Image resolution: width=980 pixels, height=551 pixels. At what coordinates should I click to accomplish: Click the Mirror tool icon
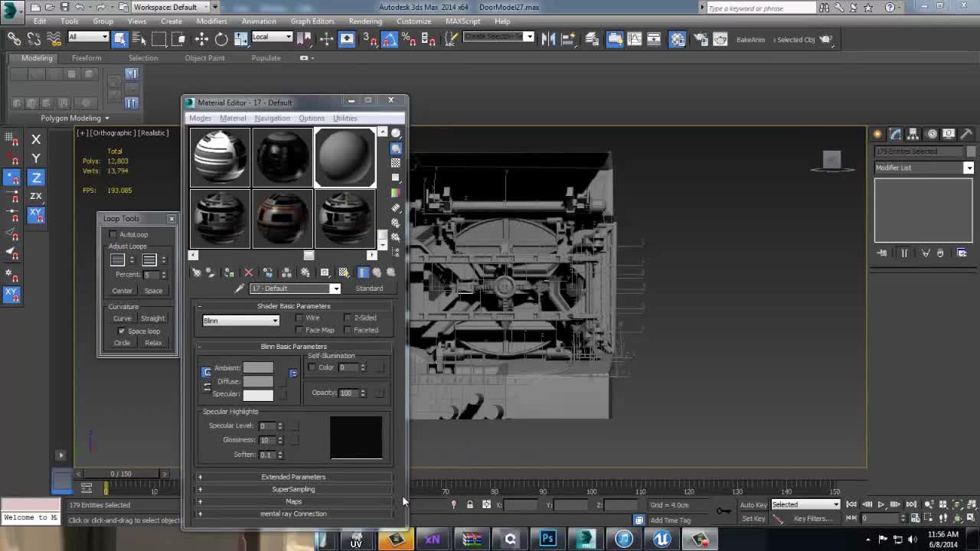[548, 39]
